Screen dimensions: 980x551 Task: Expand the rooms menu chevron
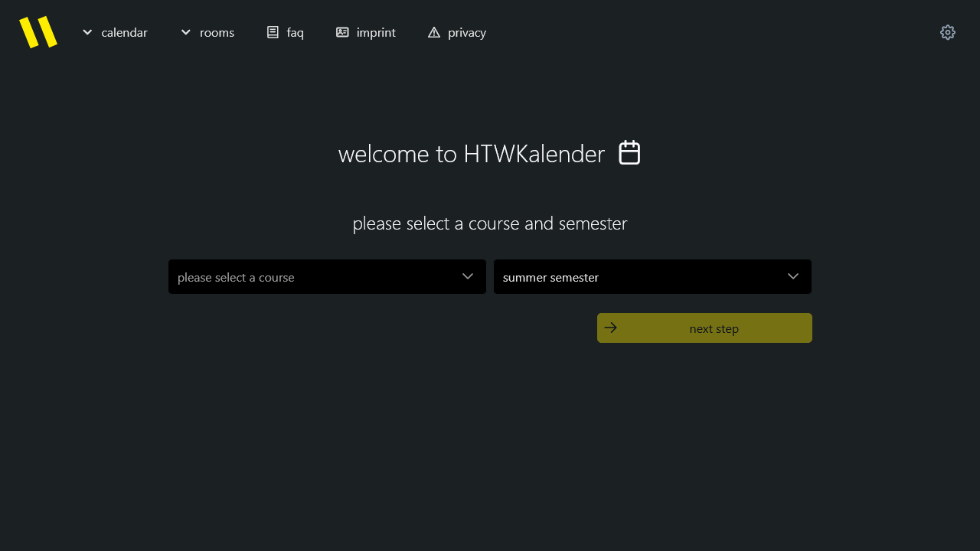pyautogui.click(x=186, y=32)
